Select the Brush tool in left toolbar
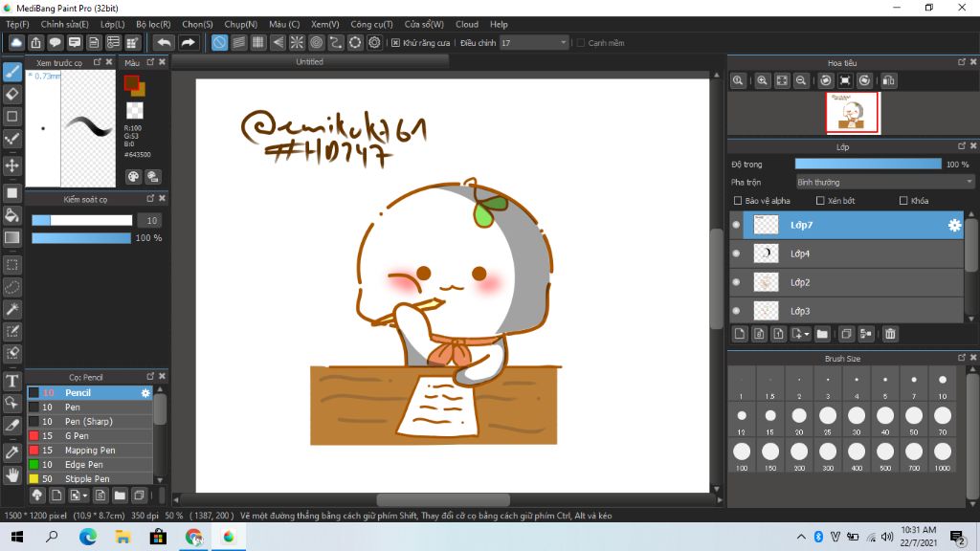This screenshot has width=980, height=551. 11,72
